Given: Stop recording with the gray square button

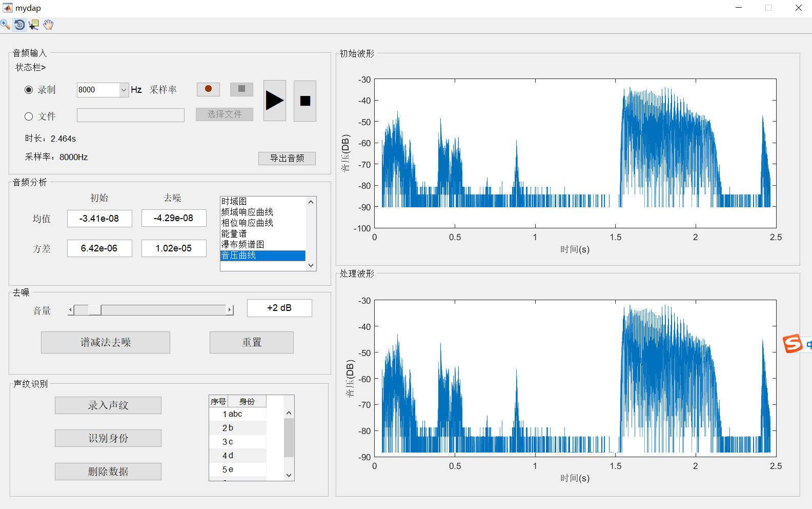Looking at the screenshot, I should [241, 89].
